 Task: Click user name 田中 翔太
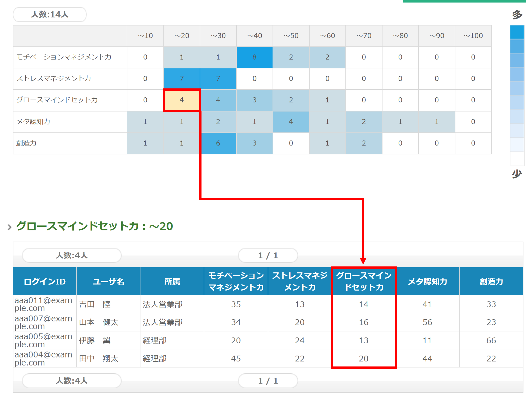99,359
